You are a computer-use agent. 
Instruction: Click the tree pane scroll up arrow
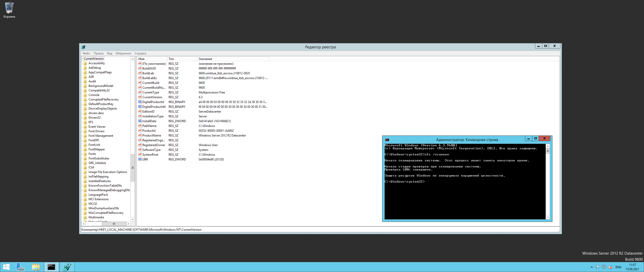coord(133,59)
